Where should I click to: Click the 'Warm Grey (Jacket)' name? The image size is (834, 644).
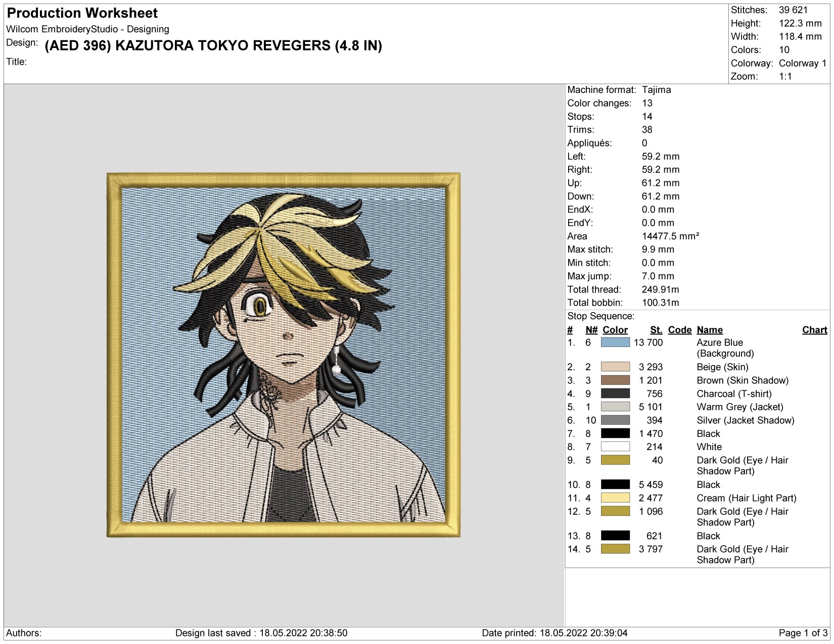coord(740,407)
